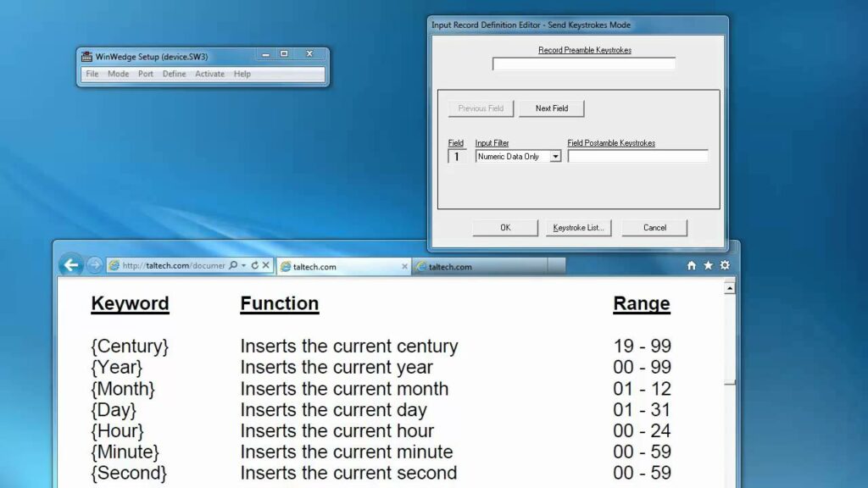Image resolution: width=868 pixels, height=488 pixels.
Task: Confirm the record definition with OK
Action: 504,227
